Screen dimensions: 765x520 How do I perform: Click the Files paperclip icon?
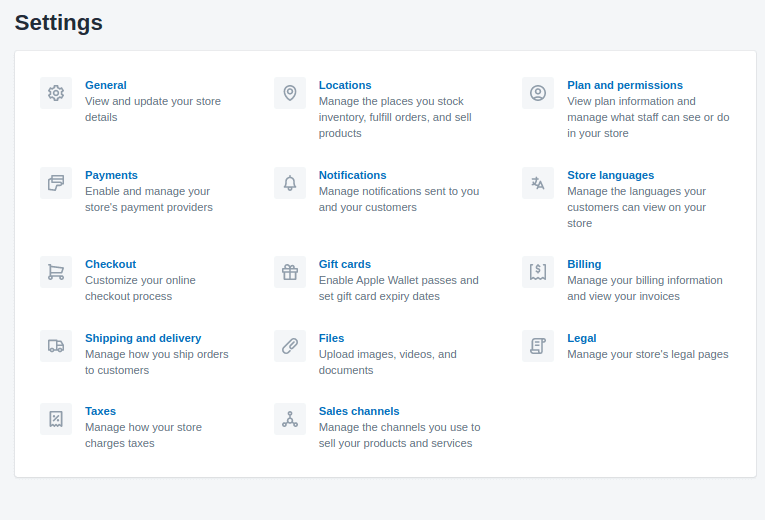click(x=290, y=346)
